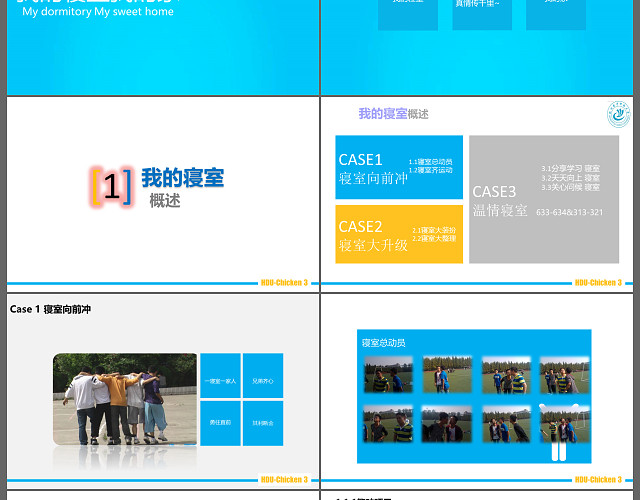
Task: Click the [1] section number graphic
Action: (111, 187)
